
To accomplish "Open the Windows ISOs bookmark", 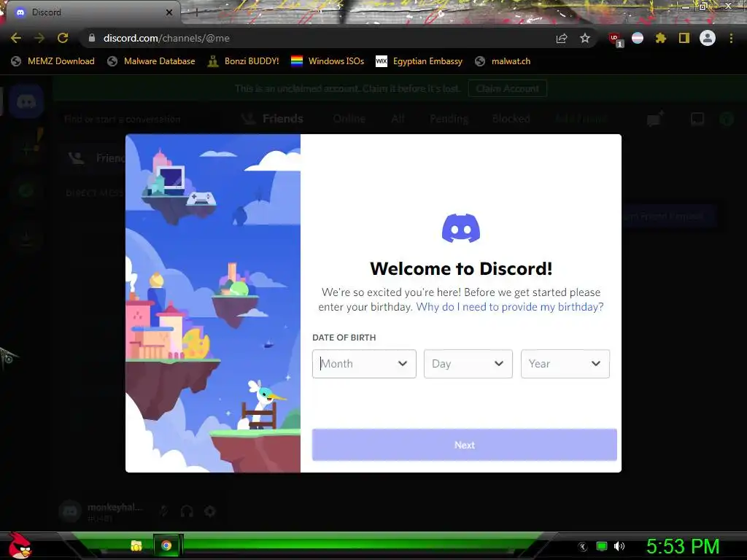I will (328, 61).
